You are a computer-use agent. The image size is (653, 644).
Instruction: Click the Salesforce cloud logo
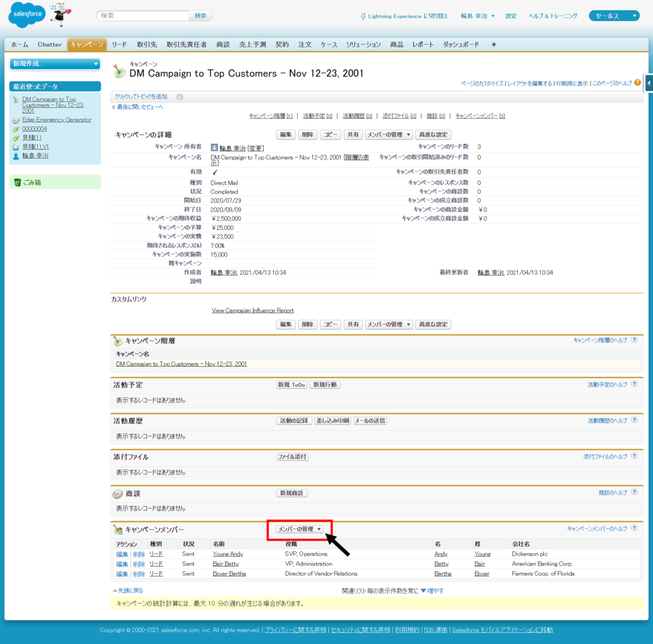[27, 14]
